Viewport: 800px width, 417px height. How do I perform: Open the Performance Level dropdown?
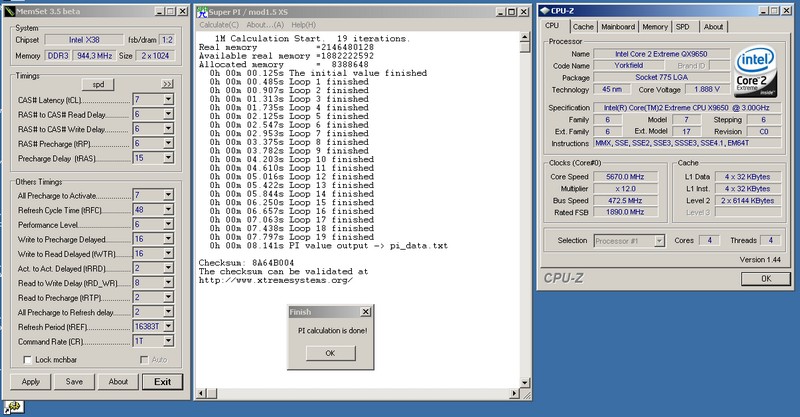click(168, 224)
